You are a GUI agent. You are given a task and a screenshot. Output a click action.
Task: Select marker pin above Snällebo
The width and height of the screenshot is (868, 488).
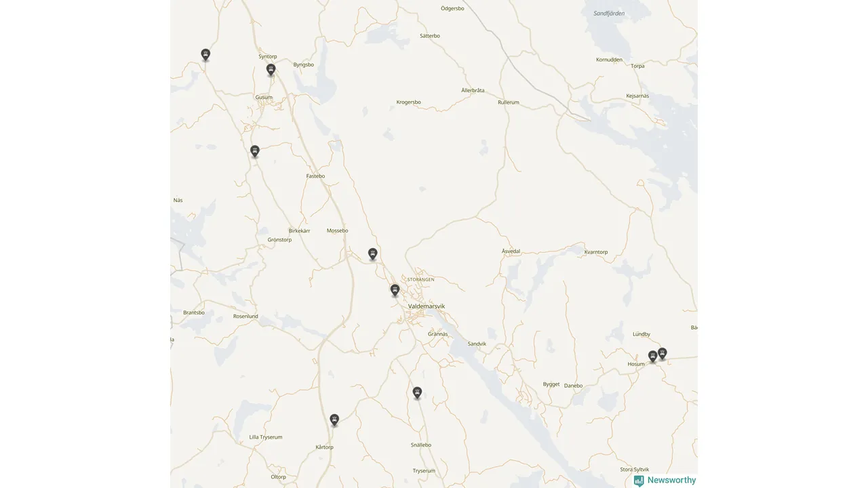point(417,392)
